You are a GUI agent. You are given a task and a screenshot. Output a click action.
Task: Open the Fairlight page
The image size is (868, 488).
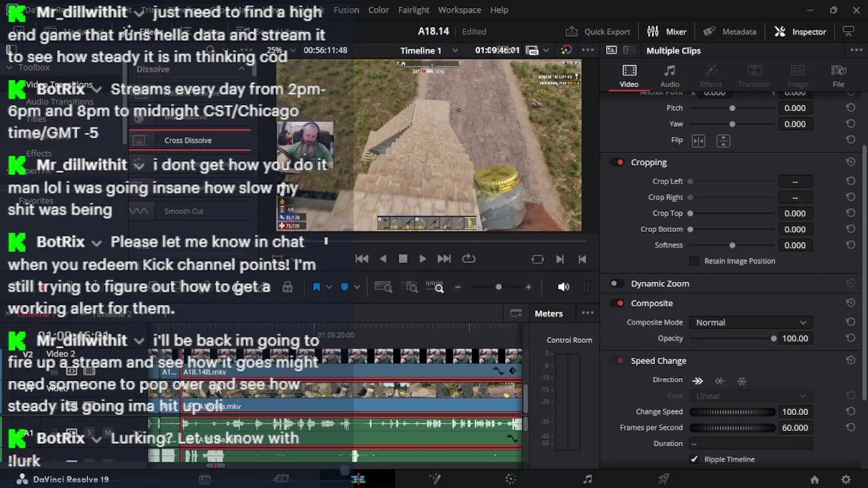pos(587,479)
